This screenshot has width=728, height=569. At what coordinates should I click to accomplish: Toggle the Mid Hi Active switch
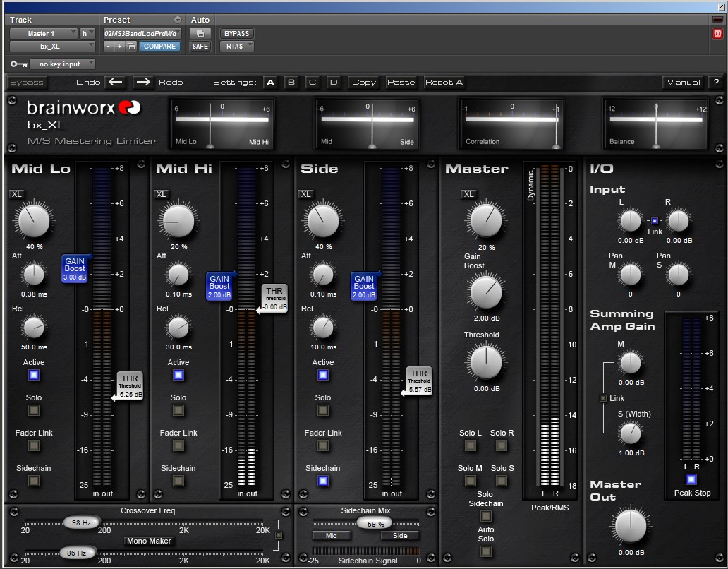click(178, 375)
